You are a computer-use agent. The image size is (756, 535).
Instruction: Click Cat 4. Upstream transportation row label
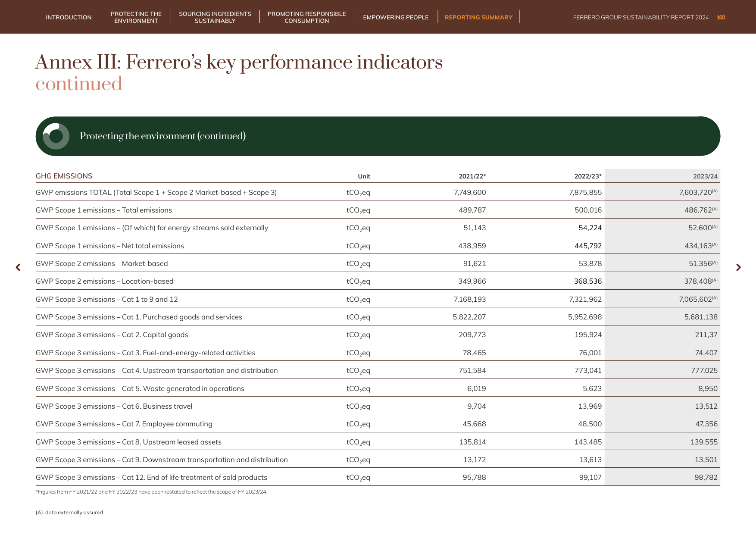click(x=156, y=370)
